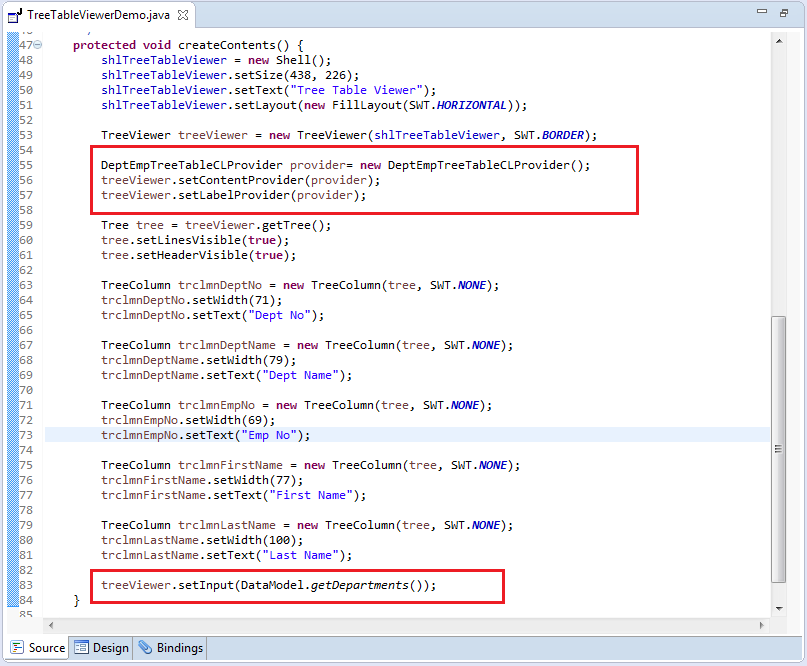Click 'trclmnLastName.setWidth(100)' line
The height and width of the screenshot is (666, 807).
pyautogui.click(x=202, y=540)
